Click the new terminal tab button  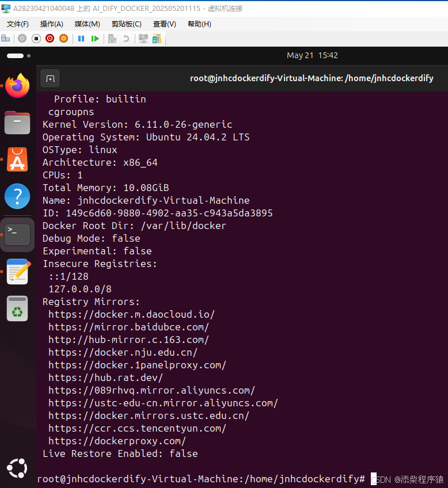tap(50, 78)
